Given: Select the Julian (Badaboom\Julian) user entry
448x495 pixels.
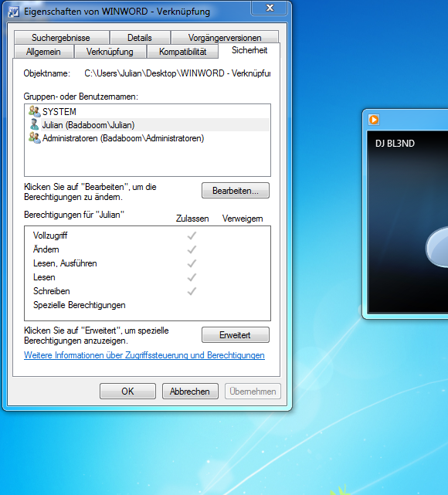Looking at the screenshot, I should 147,125.
